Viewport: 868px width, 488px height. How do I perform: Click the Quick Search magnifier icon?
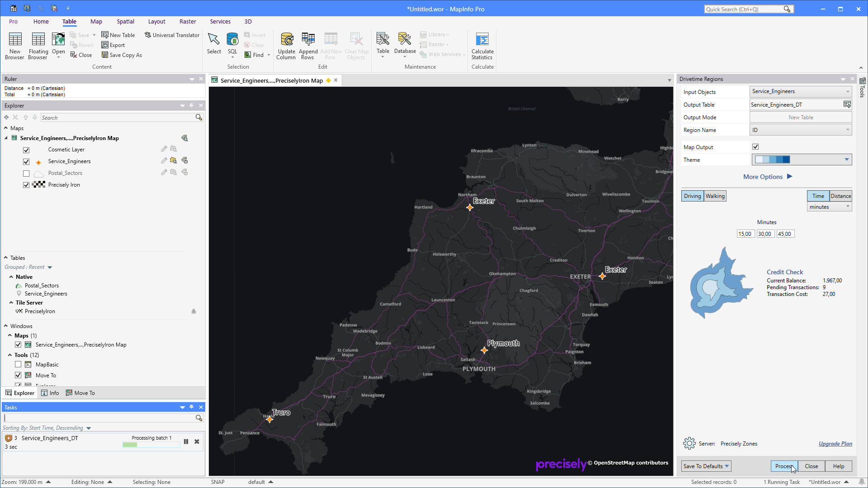click(787, 9)
